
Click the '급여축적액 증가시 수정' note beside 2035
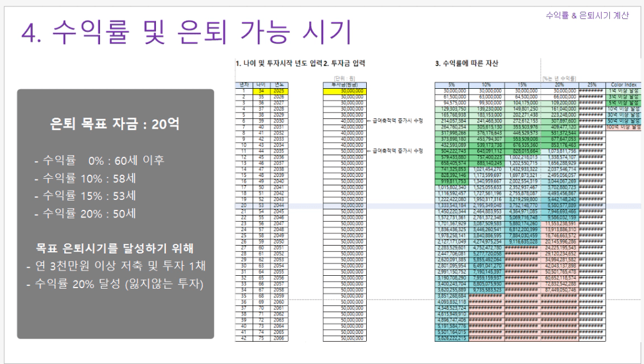[394, 151]
